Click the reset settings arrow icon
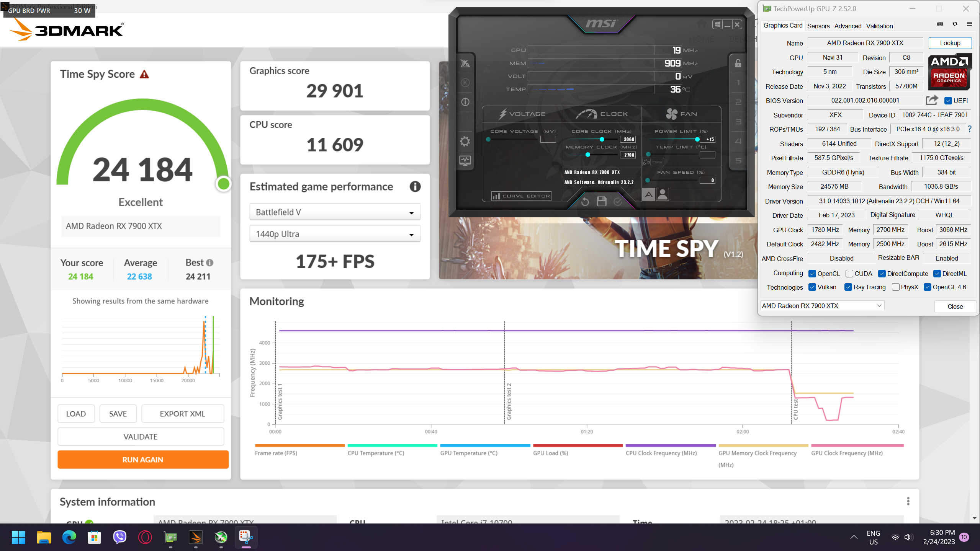This screenshot has width=980, height=551. 585,202
